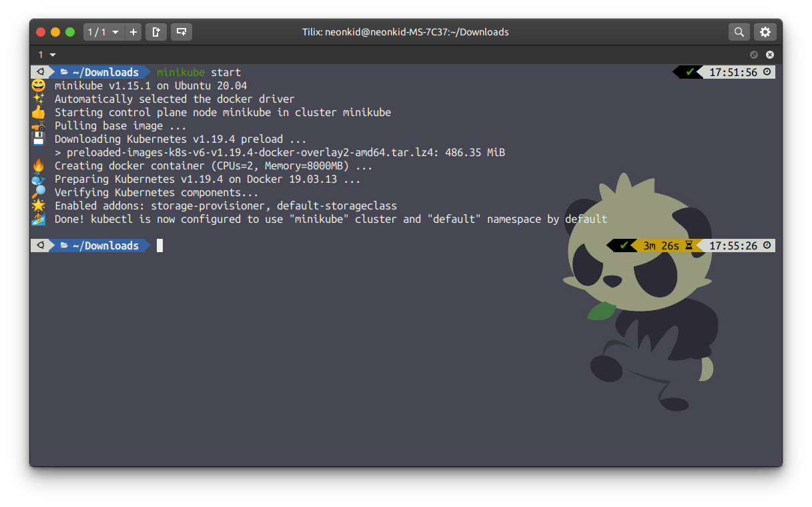Click the 17:51:56 timestamp
This screenshot has height=507, width=812.
pos(733,72)
